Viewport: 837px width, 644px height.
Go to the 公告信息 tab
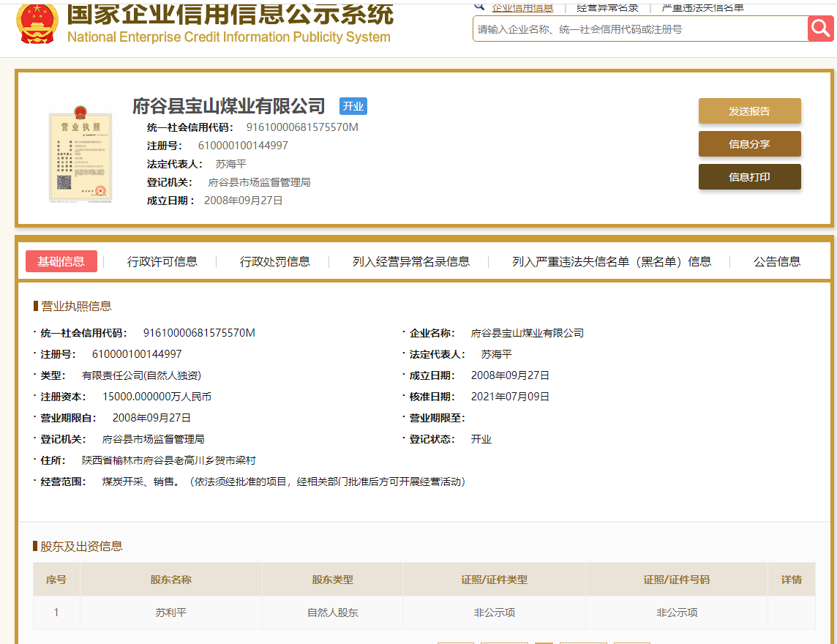pyautogui.click(x=777, y=261)
